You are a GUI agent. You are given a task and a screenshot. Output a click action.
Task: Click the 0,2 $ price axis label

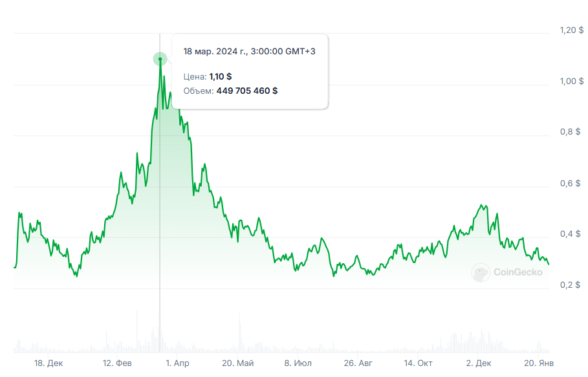click(571, 285)
